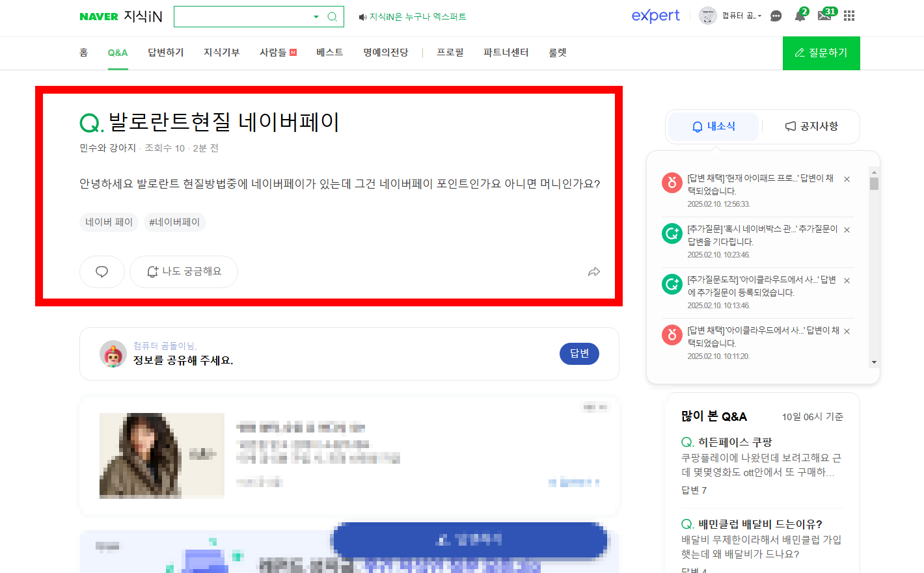Switch to the 공지사항 tab
The width and height of the screenshot is (924, 573).
(811, 126)
